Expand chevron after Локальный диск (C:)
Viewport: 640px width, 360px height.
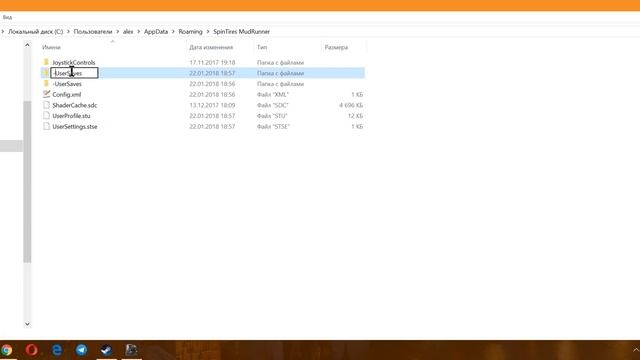point(68,31)
